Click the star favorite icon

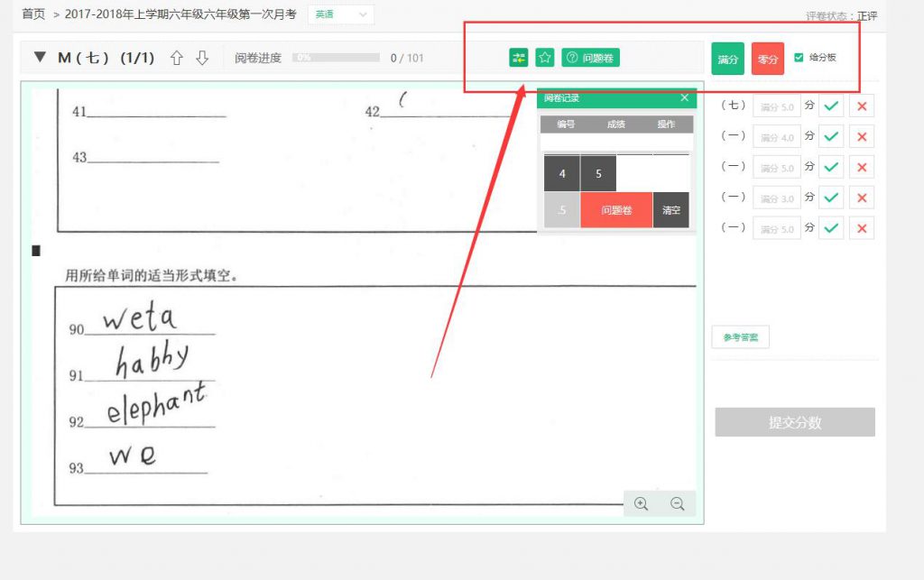tap(544, 58)
